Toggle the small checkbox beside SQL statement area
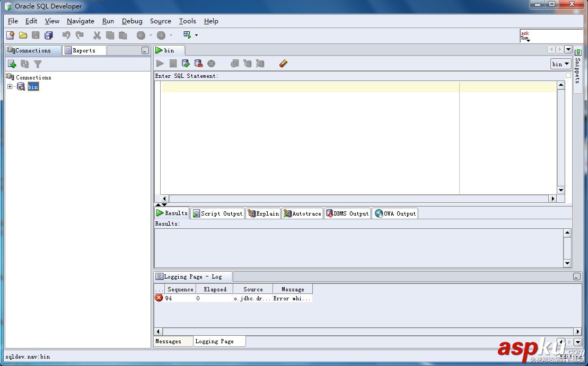This screenshot has height=366, width=588. click(x=568, y=75)
